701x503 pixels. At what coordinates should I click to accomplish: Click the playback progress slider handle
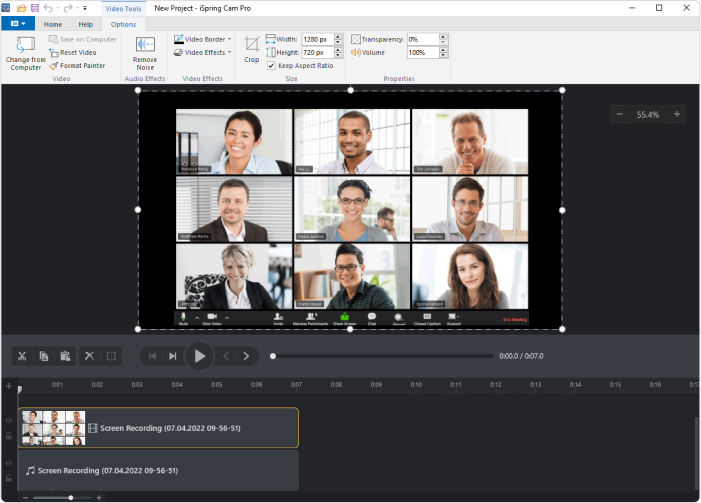[273, 356]
